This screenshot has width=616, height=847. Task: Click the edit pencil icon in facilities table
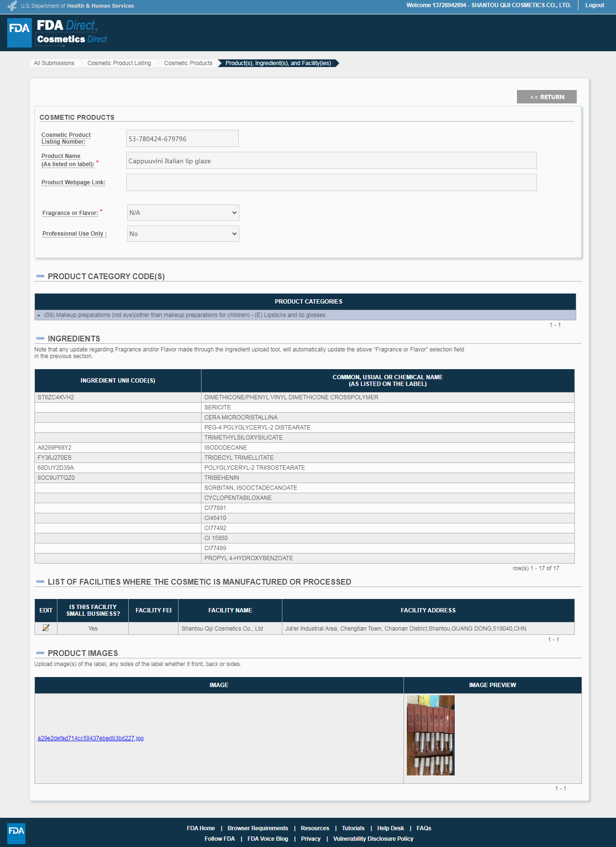coord(46,628)
